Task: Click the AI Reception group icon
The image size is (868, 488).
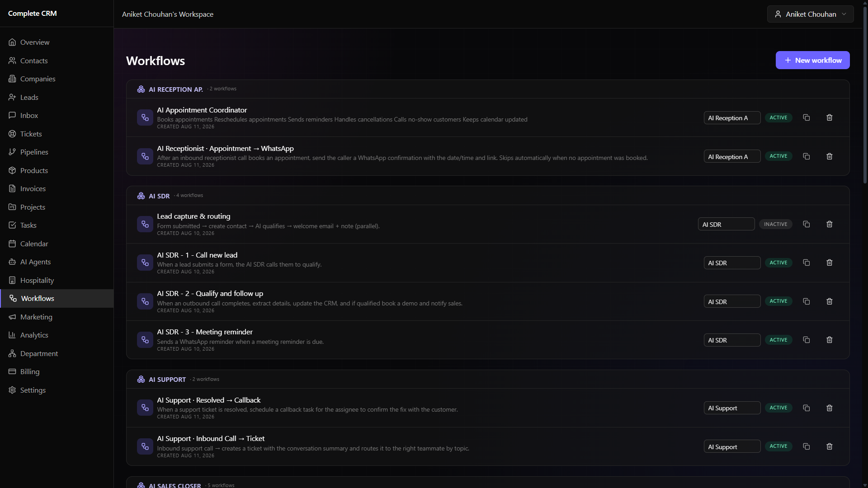Action: coord(141,89)
